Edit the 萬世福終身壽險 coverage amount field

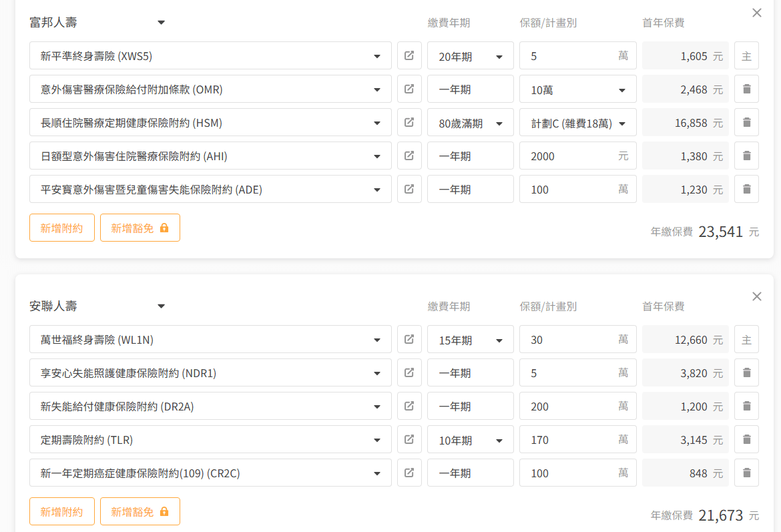pos(571,339)
